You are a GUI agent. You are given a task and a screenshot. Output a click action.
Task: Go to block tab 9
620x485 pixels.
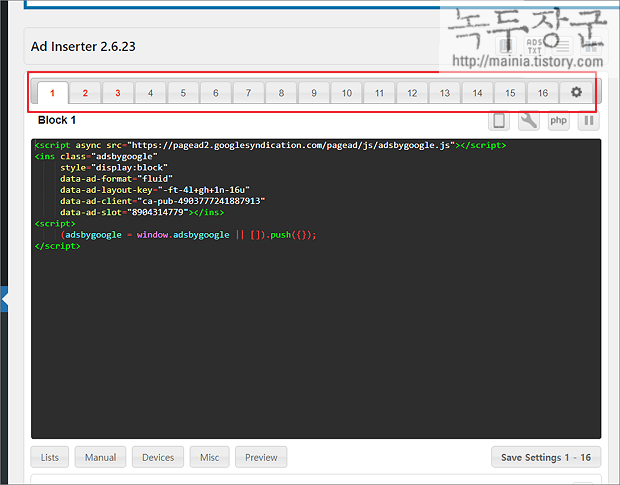(x=314, y=93)
